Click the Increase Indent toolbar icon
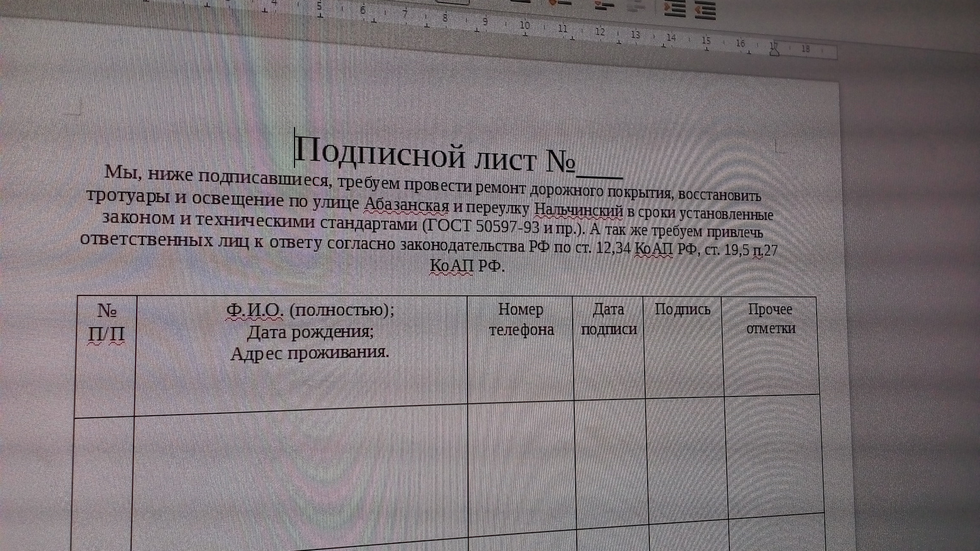Screen dimensions: 980x551 coord(674,9)
